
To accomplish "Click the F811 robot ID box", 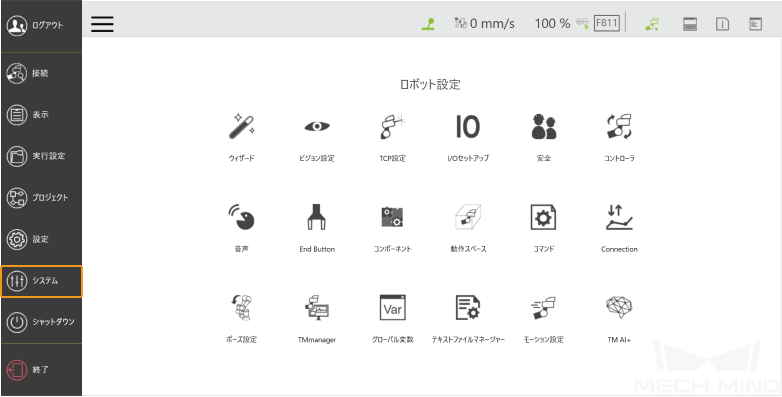I will coord(607,23).
